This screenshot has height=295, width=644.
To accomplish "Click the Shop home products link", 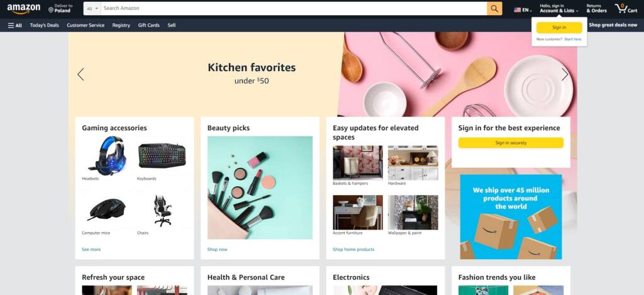I will pyautogui.click(x=353, y=249).
